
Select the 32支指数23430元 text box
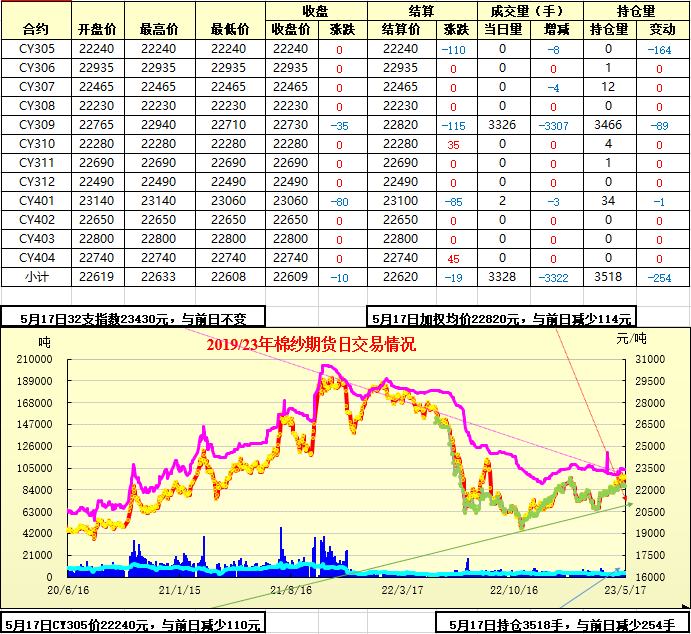(134, 319)
